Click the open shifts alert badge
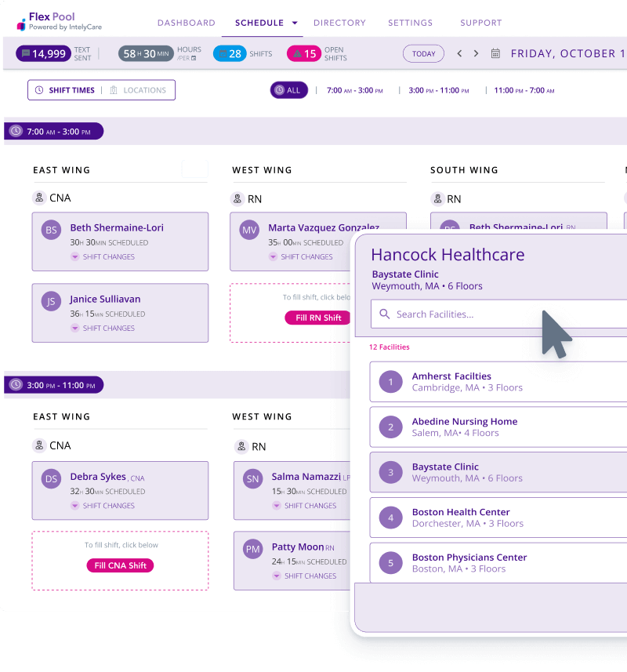The width and height of the screenshot is (627, 672). point(304,54)
